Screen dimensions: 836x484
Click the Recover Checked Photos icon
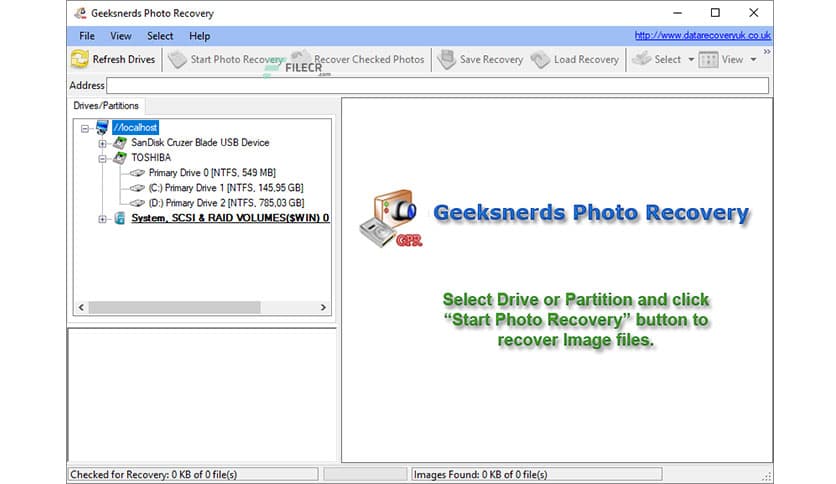(301, 58)
